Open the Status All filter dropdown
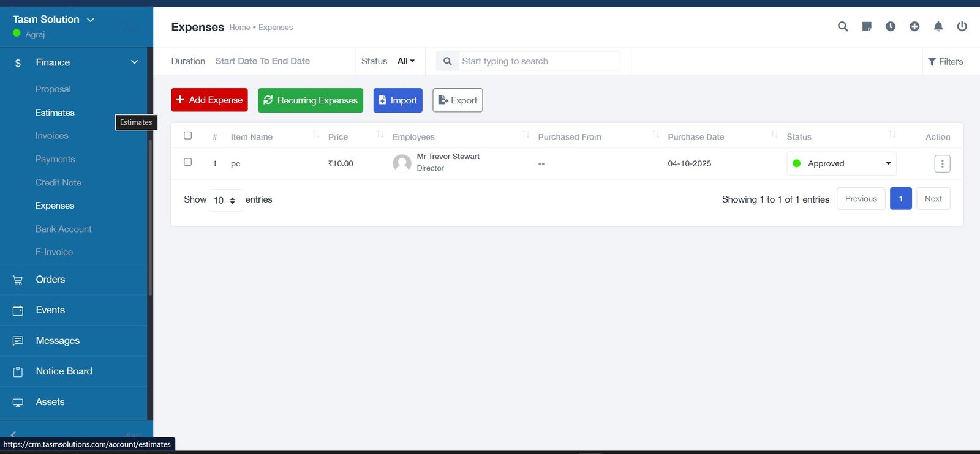 (405, 61)
